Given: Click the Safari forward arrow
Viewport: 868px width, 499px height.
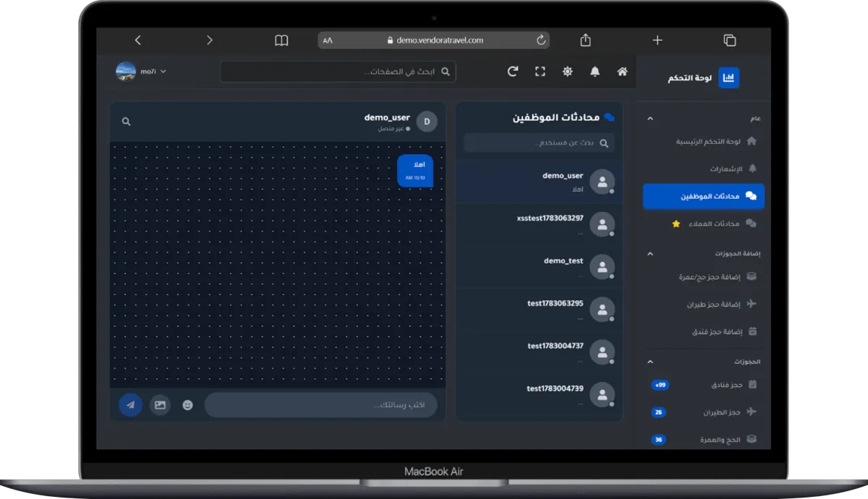Looking at the screenshot, I should [x=210, y=40].
